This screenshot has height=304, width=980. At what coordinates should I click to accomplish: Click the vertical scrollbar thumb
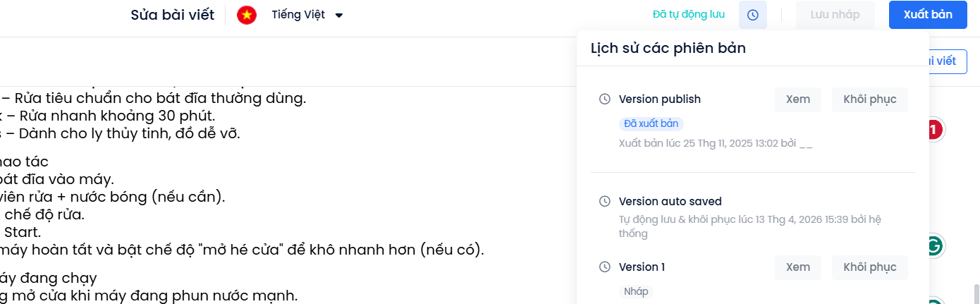coord(976,293)
